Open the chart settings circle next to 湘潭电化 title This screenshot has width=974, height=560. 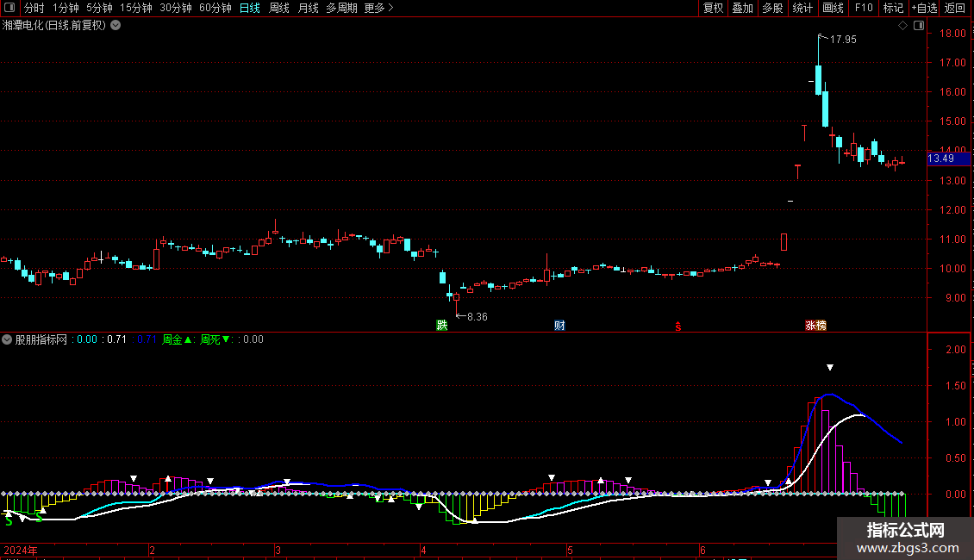[x=116, y=25]
